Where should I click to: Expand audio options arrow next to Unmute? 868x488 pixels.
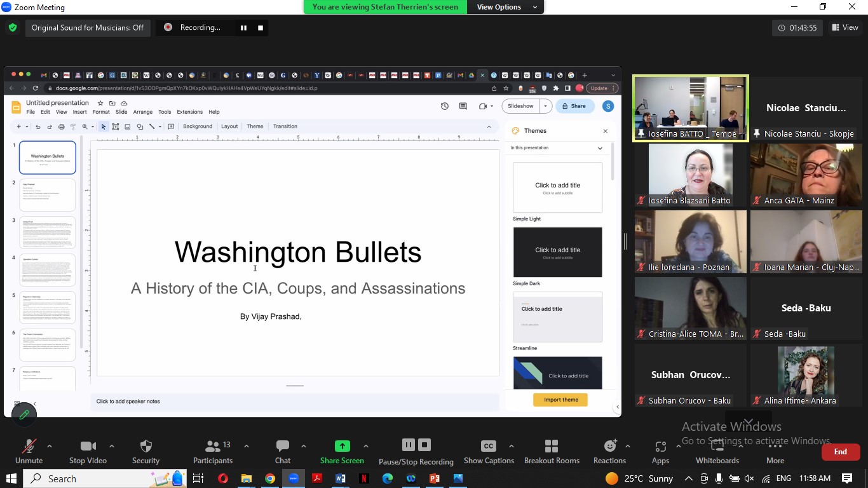point(50,446)
